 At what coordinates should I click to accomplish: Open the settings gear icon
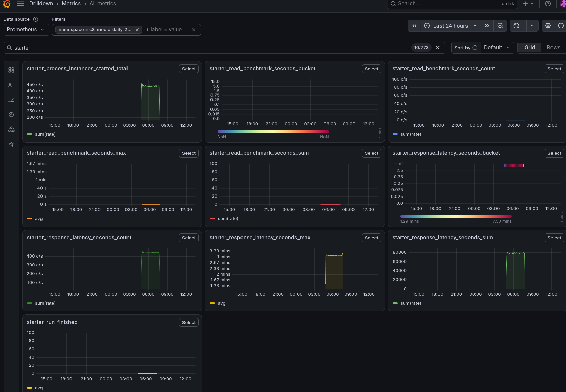548,26
